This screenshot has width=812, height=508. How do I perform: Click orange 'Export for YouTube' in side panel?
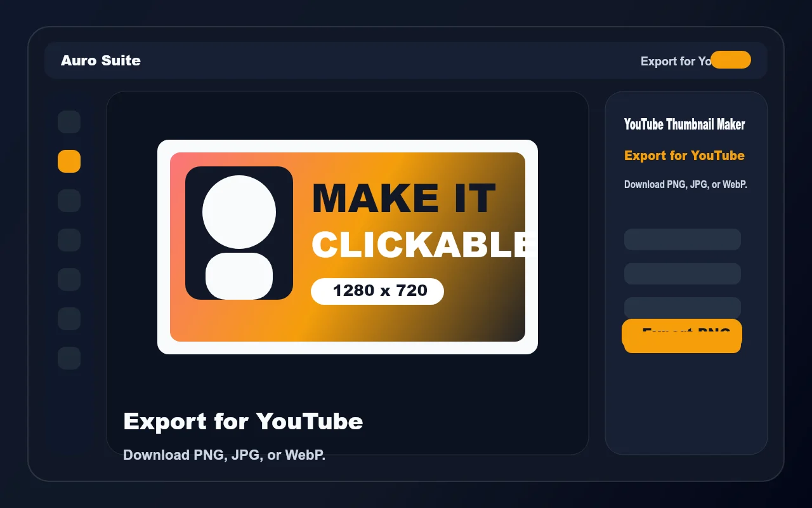click(x=684, y=156)
